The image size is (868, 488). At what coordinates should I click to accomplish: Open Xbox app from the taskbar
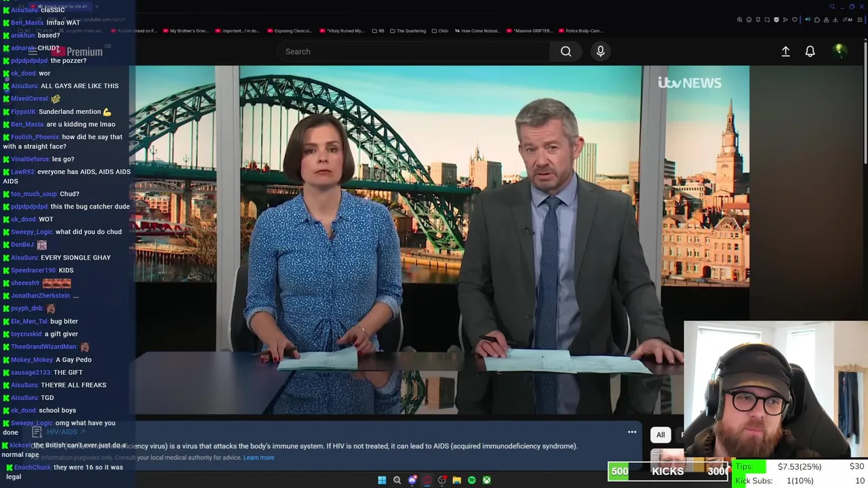[486, 480]
